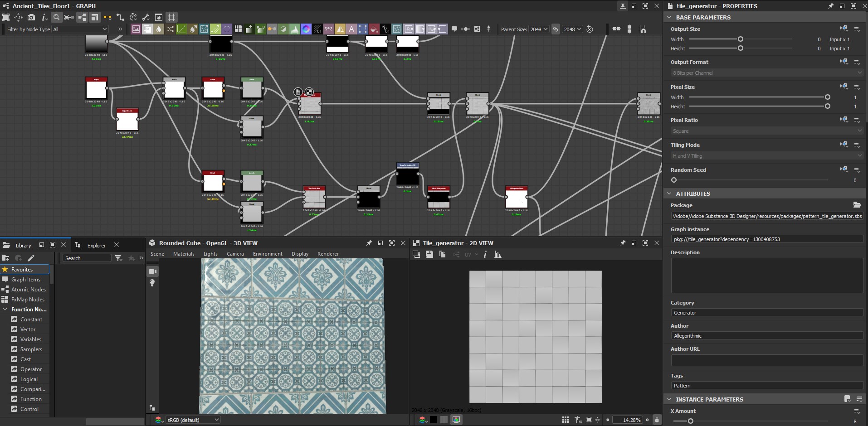Click the screenshot camera icon in the graph toolbar
Image resolution: width=868 pixels, height=426 pixels.
click(31, 17)
